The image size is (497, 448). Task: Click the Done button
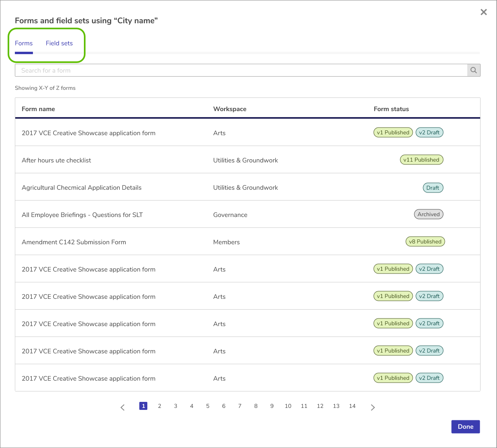(466, 427)
